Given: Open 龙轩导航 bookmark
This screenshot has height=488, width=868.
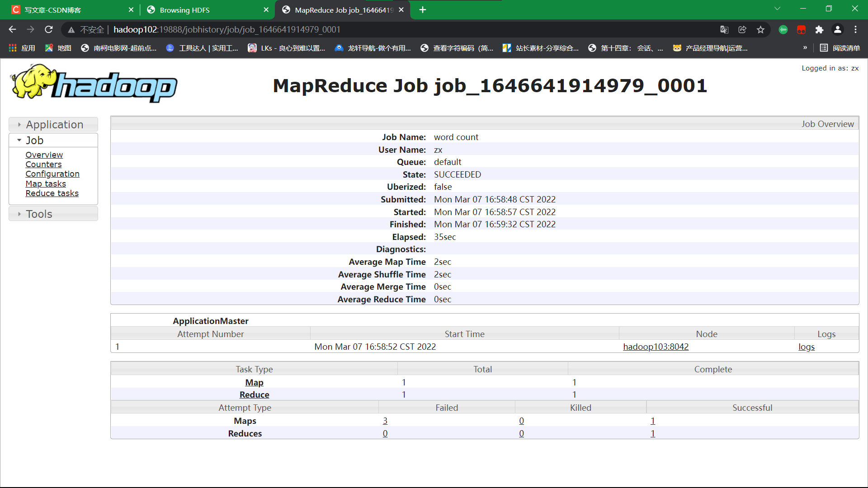Looking at the screenshot, I should pos(373,48).
